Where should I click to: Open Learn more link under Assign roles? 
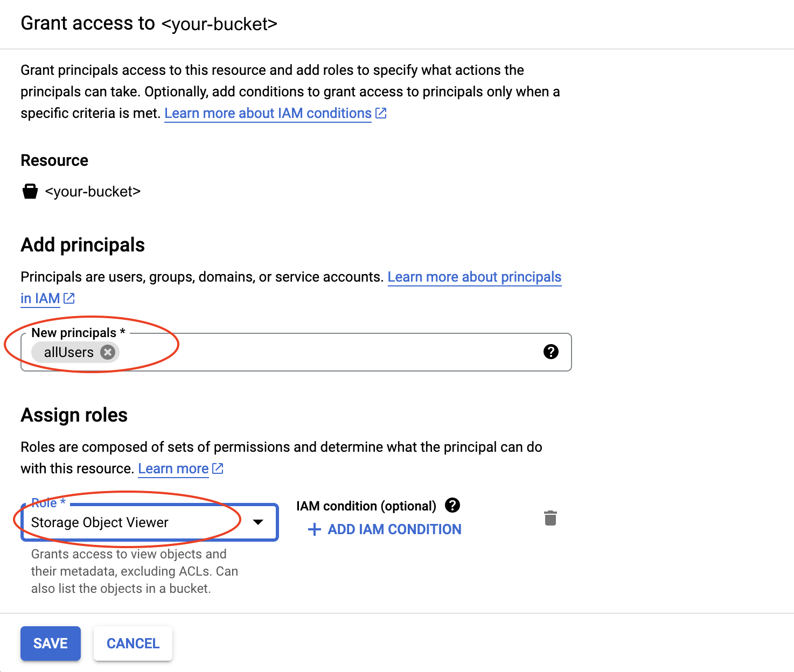[173, 468]
